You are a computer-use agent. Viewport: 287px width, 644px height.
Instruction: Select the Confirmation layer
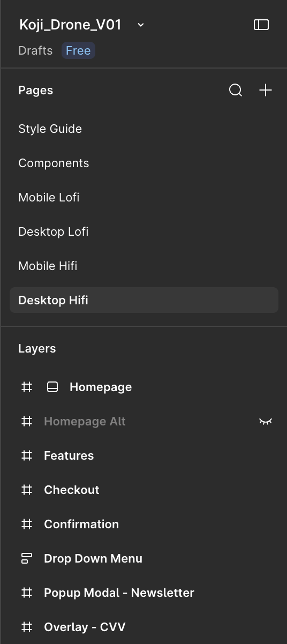click(x=81, y=524)
